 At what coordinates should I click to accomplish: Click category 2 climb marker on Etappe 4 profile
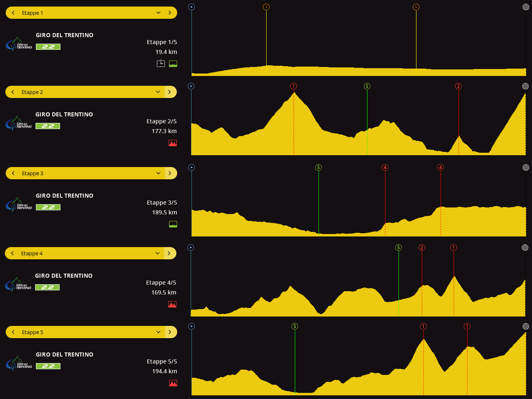click(422, 247)
